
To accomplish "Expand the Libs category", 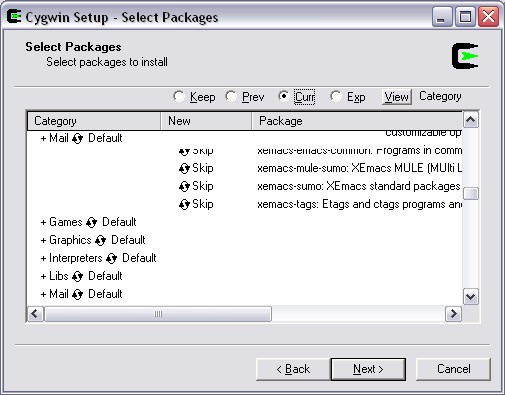I will pyautogui.click(x=43, y=276).
